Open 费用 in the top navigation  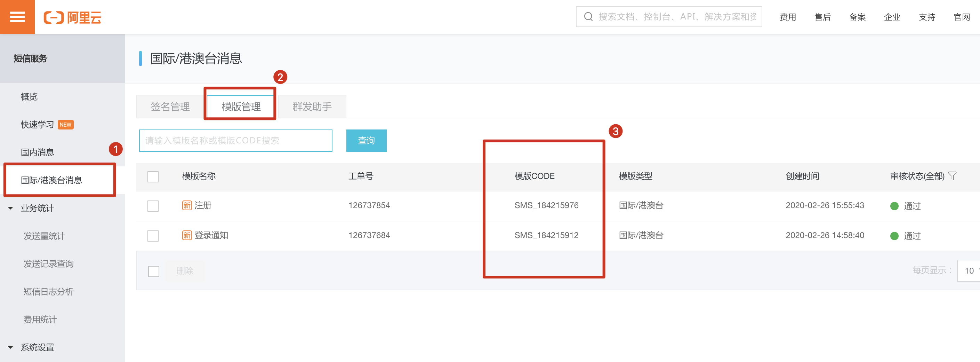point(787,17)
